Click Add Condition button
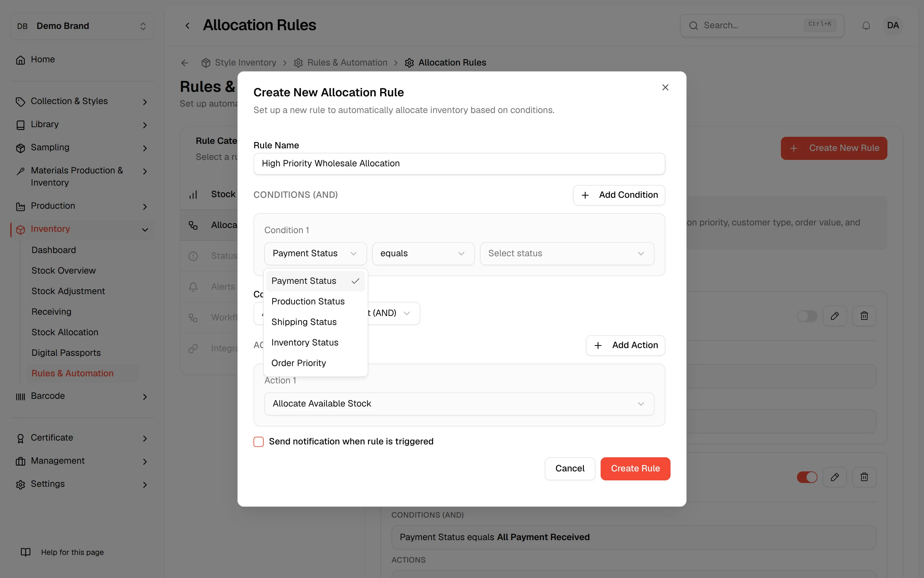Viewport: 924px width, 578px height. click(619, 195)
